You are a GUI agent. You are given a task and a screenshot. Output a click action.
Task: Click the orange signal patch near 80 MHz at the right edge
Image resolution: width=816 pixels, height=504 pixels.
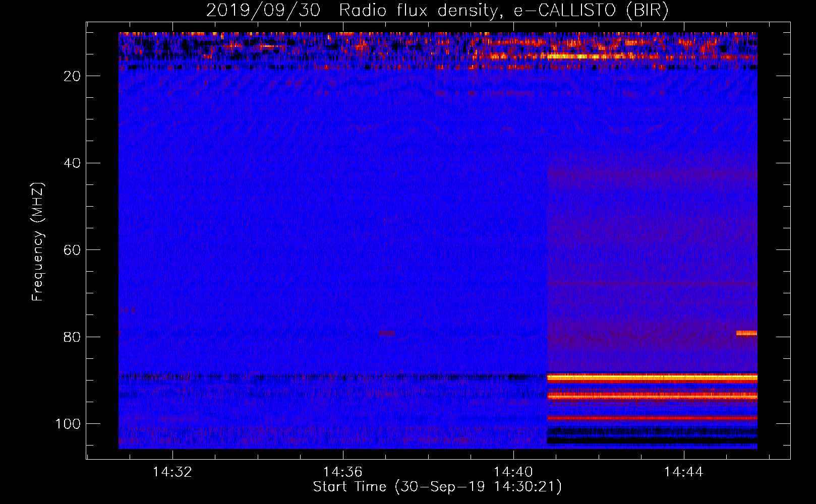point(746,333)
